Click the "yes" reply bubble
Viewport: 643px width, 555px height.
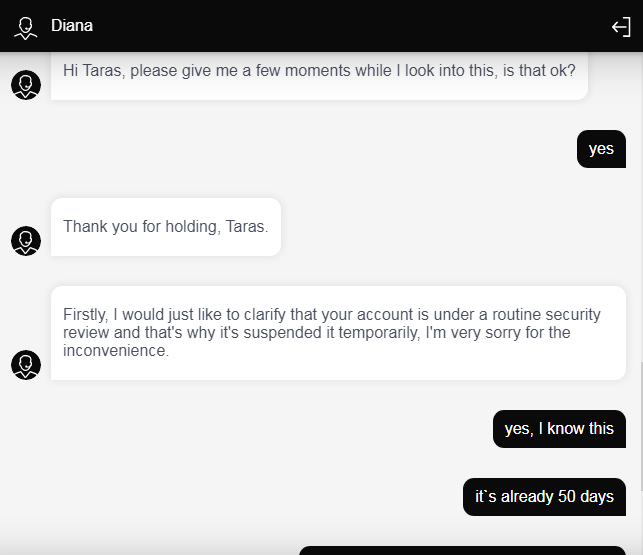pyautogui.click(x=601, y=149)
